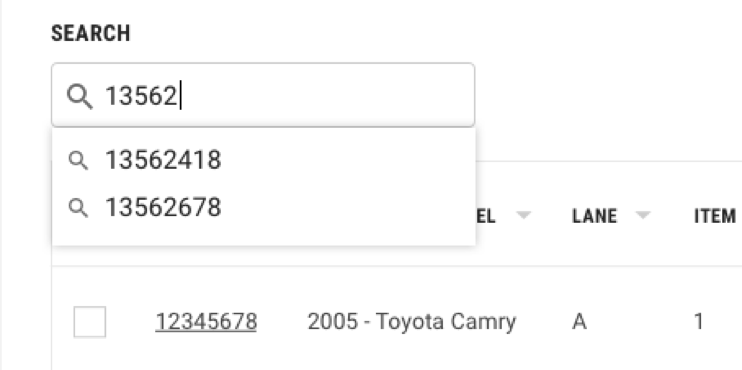Click the sort arrow next to LANE

point(643,215)
